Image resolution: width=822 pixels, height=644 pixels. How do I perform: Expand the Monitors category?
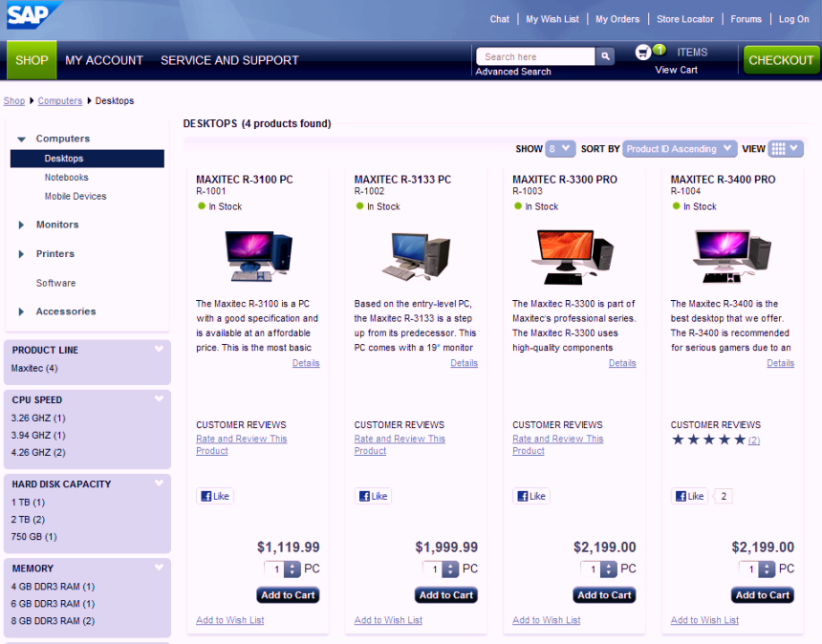click(21, 225)
